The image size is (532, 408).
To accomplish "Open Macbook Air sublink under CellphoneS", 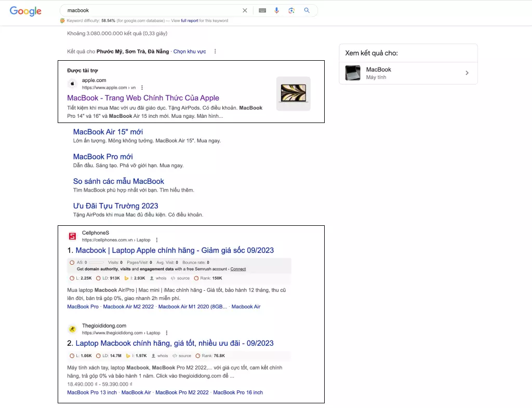I will [246, 307].
